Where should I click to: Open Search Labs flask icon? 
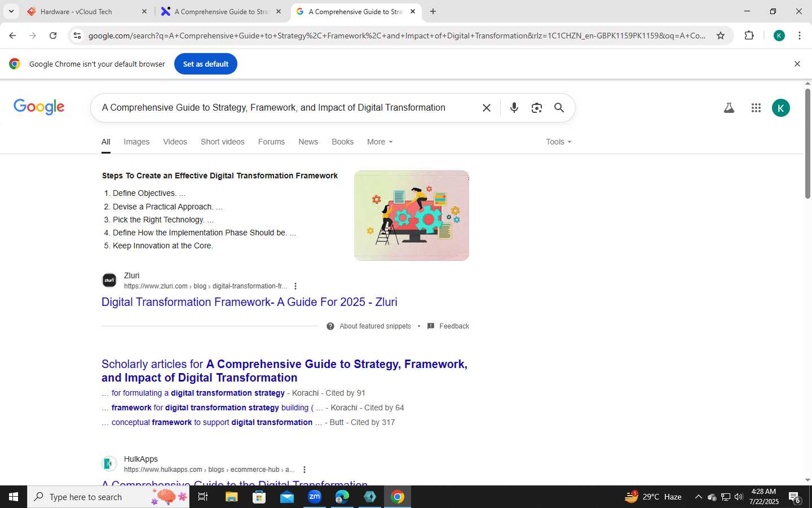click(x=729, y=108)
